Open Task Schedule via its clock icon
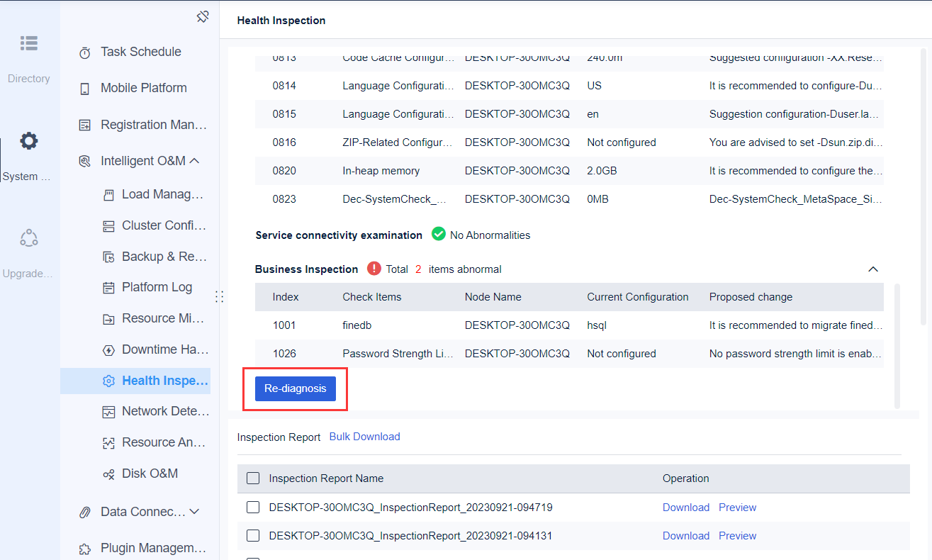Screen dimensions: 932x560 coord(85,52)
